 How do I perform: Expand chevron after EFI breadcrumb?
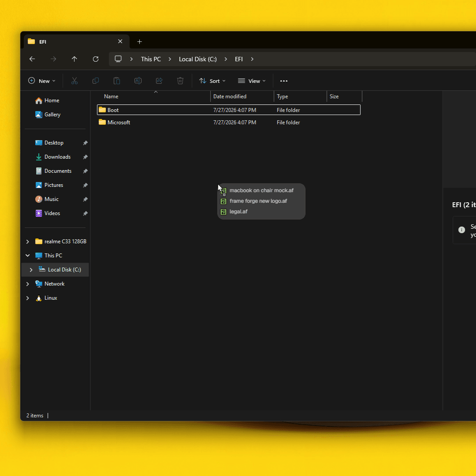point(252,59)
